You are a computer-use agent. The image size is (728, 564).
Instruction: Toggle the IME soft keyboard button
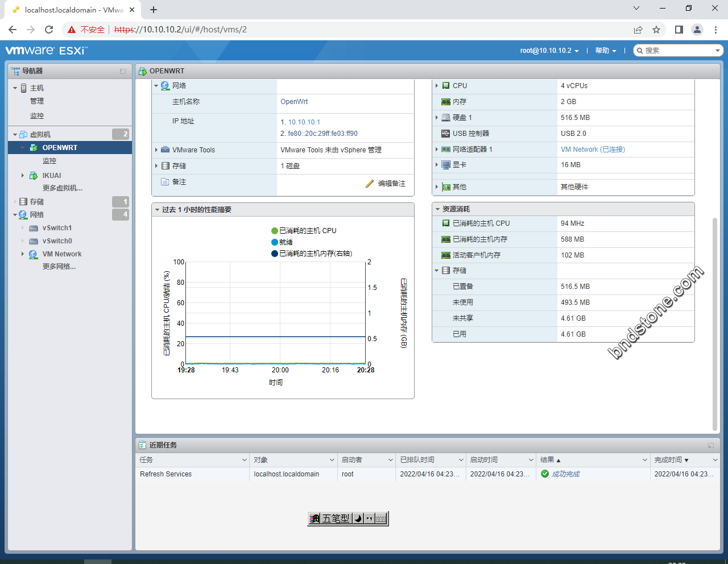(381, 519)
